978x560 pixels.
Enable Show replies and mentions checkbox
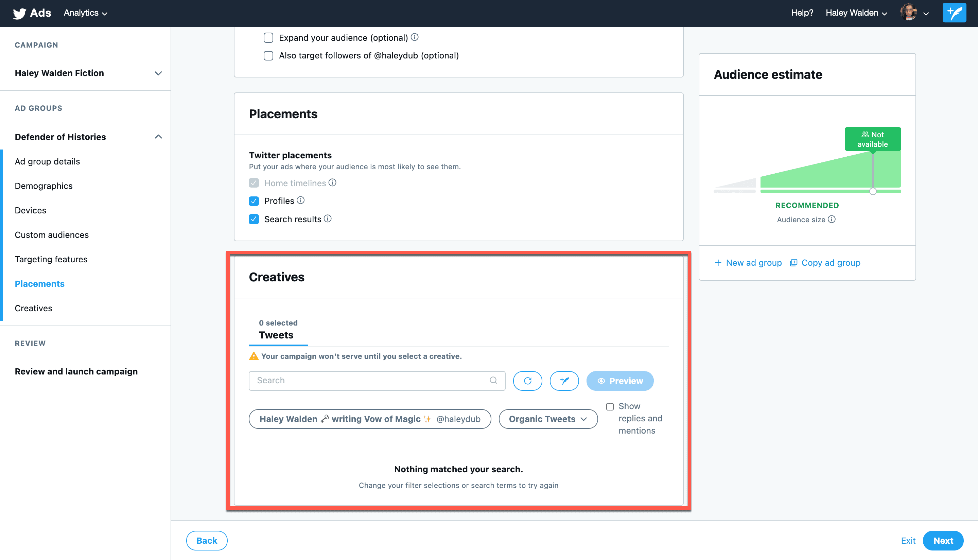tap(610, 406)
